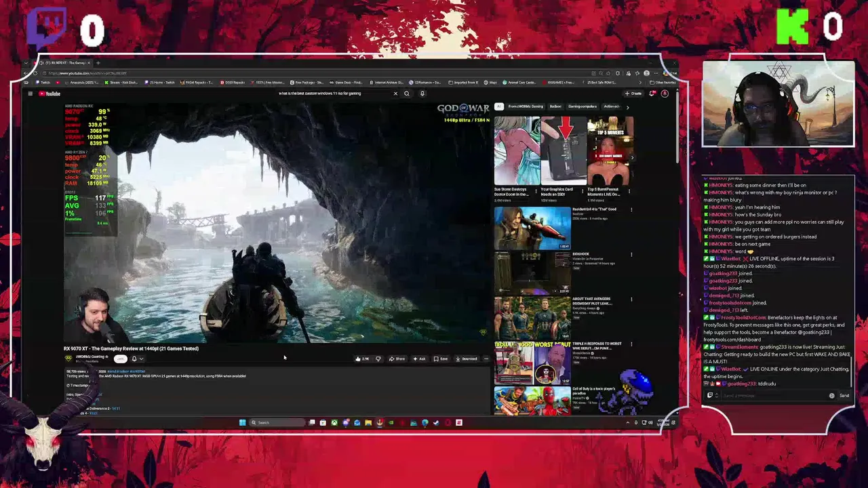
Task: Open Microsoft Edge in the taskbar
Action: (x=425, y=422)
